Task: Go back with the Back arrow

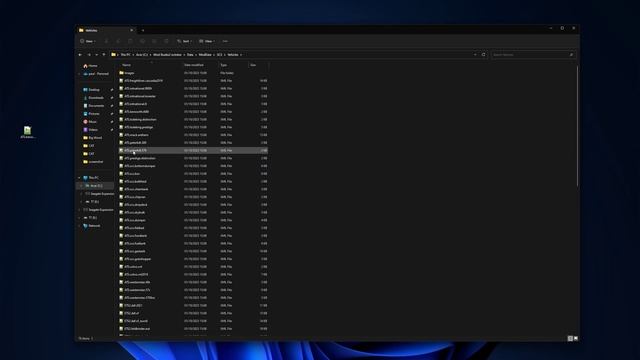Action: pyautogui.click(x=80, y=55)
